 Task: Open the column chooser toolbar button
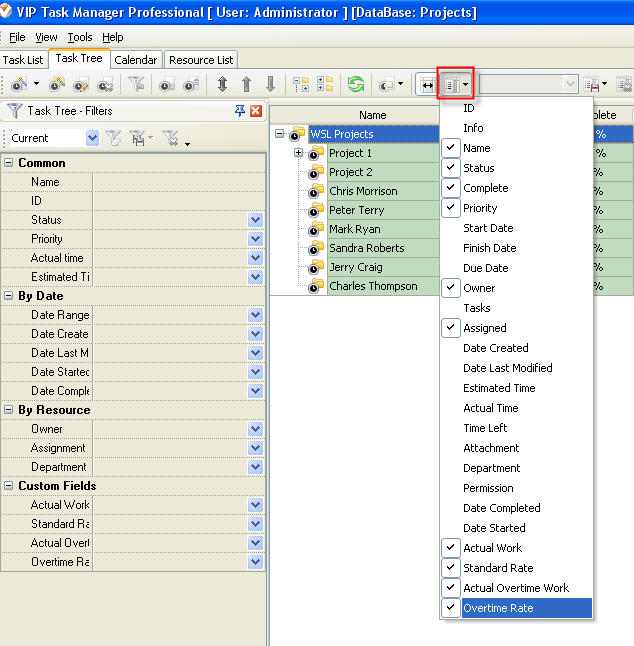coord(456,85)
